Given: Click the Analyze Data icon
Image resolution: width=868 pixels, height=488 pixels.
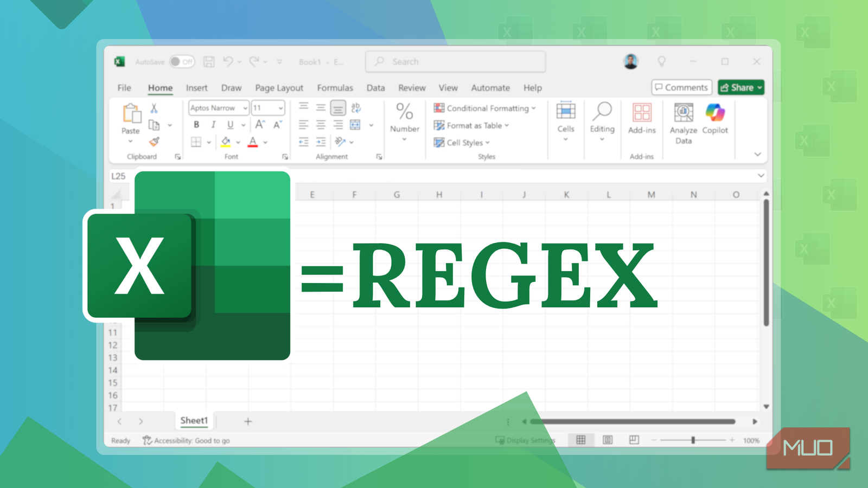Looking at the screenshot, I should click(x=684, y=112).
